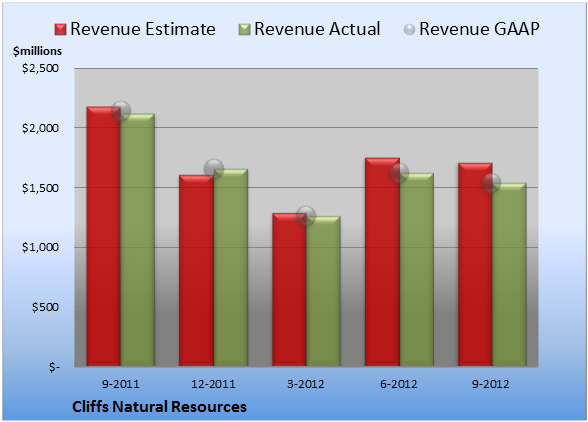This screenshot has height=422, width=588.
Task: Select the '9-2011' x-axis label
Action: click(121, 384)
